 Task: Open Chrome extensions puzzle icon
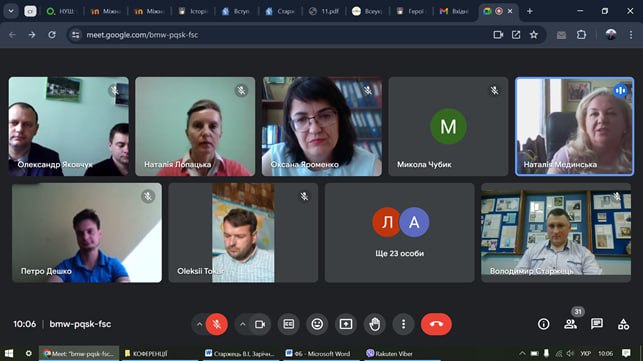(x=581, y=35)
